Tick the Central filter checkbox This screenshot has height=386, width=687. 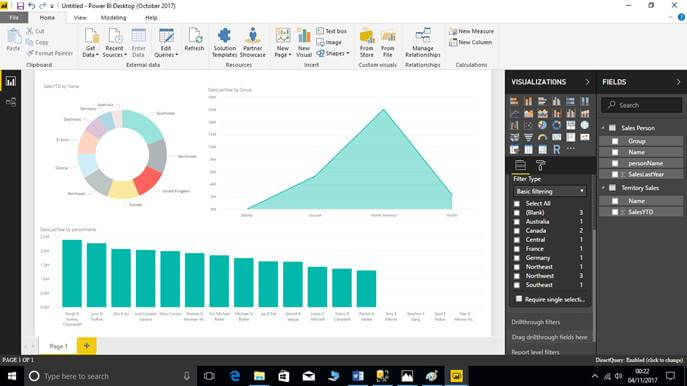517,240
